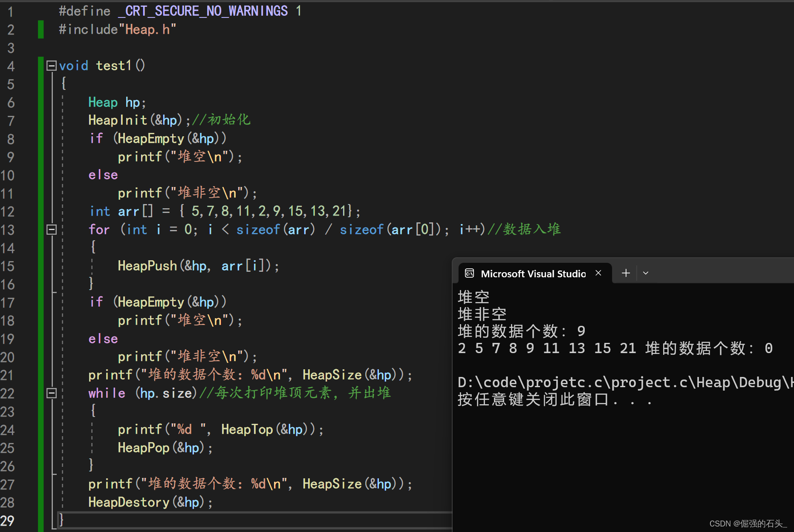Click the Heap.h filename in the include directive

pos(147,29)
